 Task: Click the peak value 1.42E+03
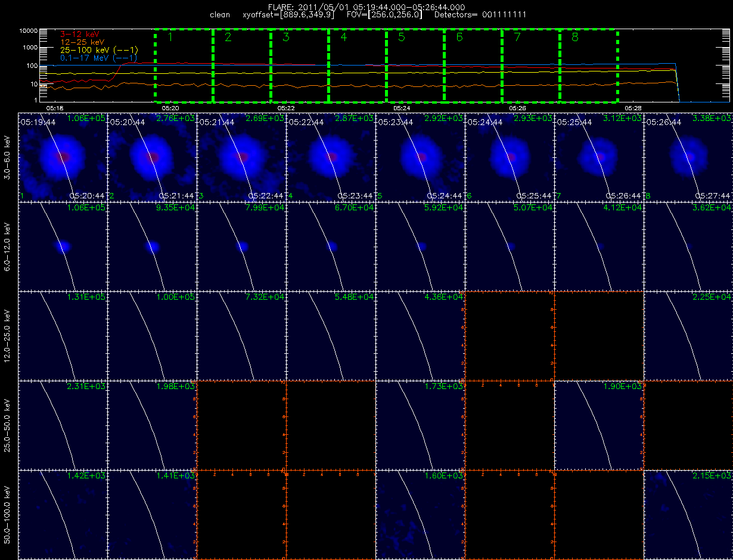[x=86, y=476]
